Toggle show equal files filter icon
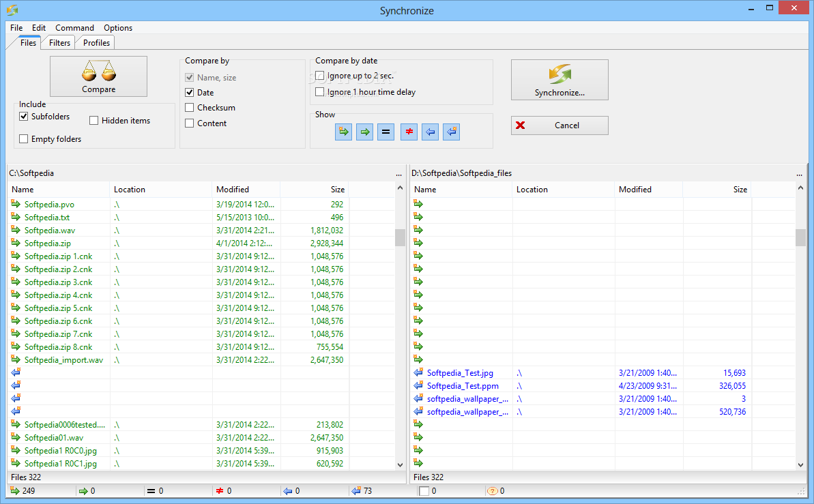This screenshot has height=504, width=814. (x=386, y=132)
